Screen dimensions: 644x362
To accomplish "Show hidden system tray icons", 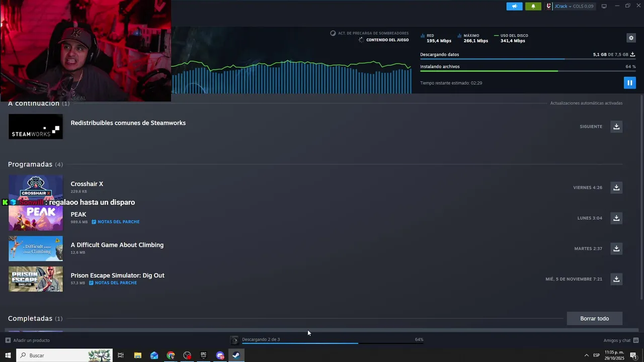I will (x=586, y=355).
